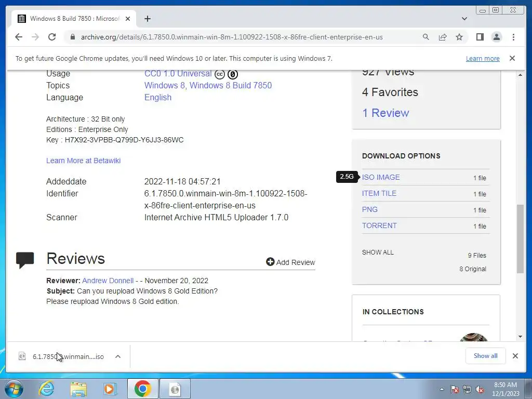Open a new tab with plus button
Screen dimensions: 532x399
147,19
